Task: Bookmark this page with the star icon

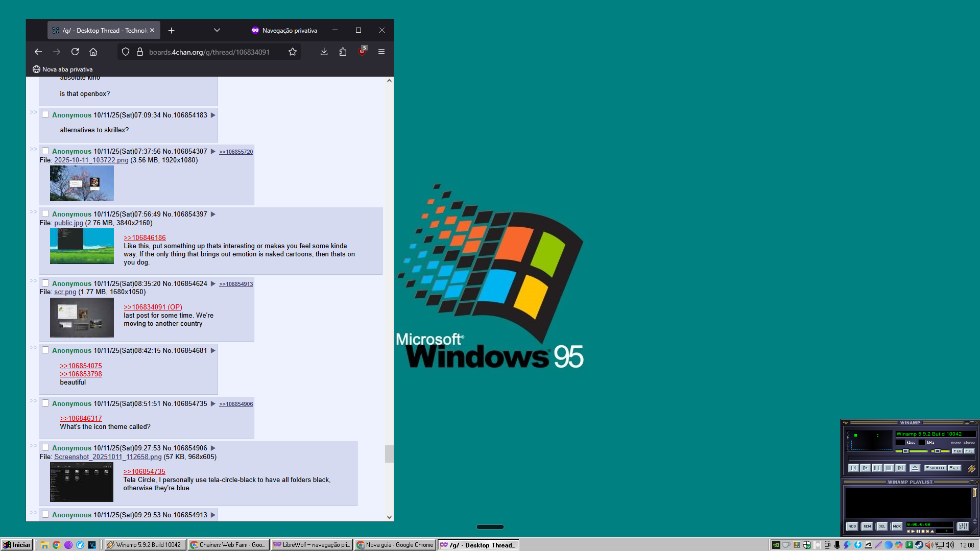Action: tap(293, 52)
